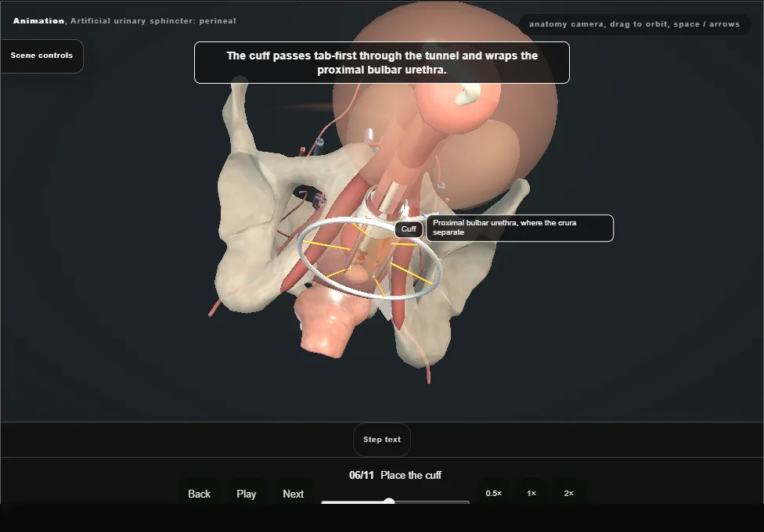Click the cuff passes tab-first caption box
Viewport: 764px width, 532px height.
click(381, 63)
